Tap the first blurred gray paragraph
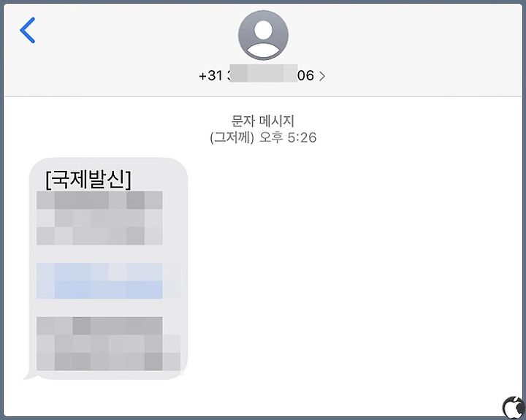Image resolution: width=526 pixels, height=420 pixels. click(x=99, y=218)
